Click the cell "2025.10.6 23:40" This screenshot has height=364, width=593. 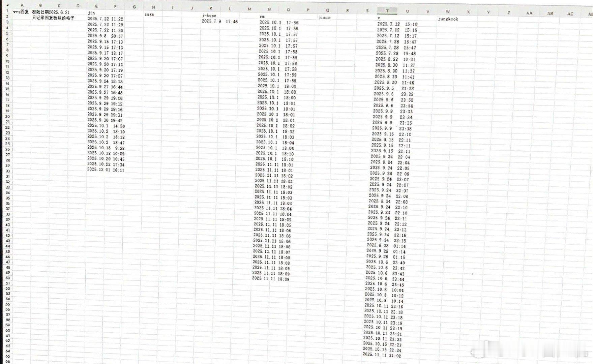(386, 263)
